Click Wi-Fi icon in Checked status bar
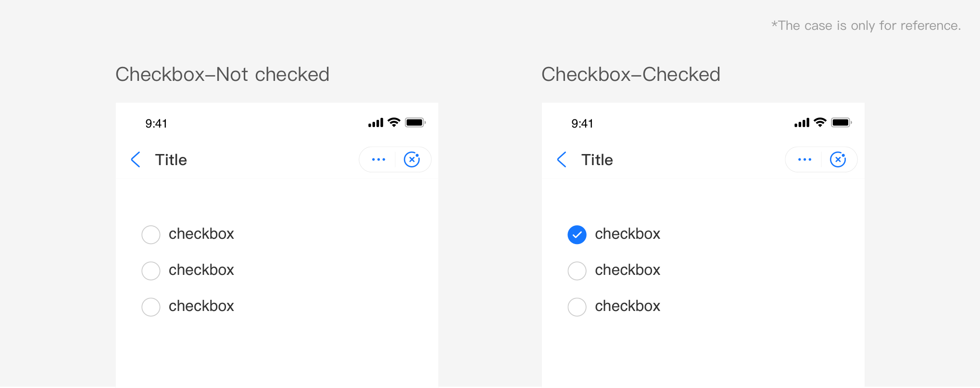The image size is (980, 388). 820,122
